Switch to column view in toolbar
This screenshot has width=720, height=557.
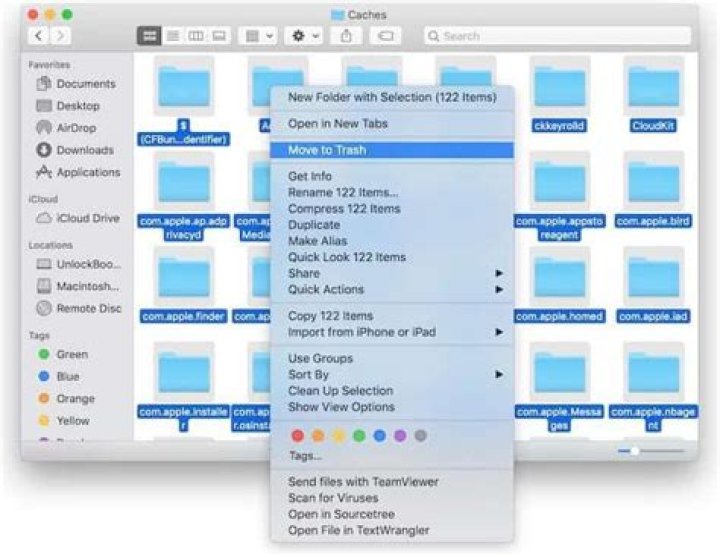[x=196, y=36]
